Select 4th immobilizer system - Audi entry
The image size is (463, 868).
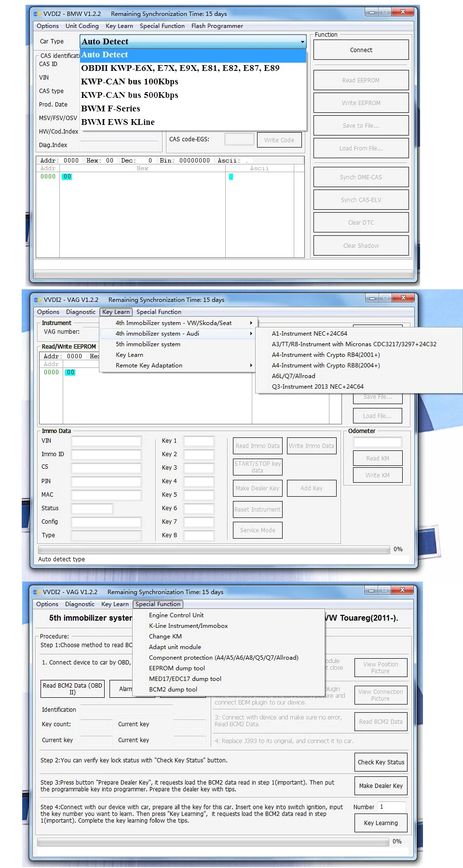click(x=177, y=334)
